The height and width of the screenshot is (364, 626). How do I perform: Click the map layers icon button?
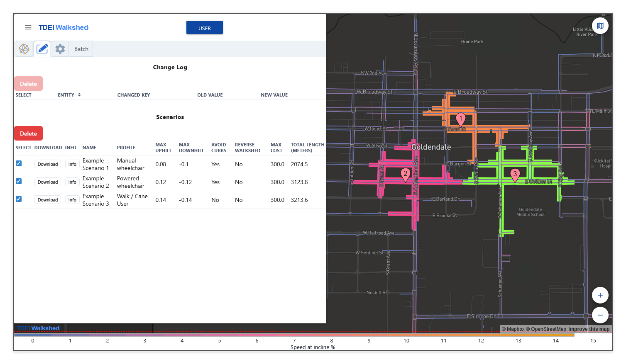600,26
